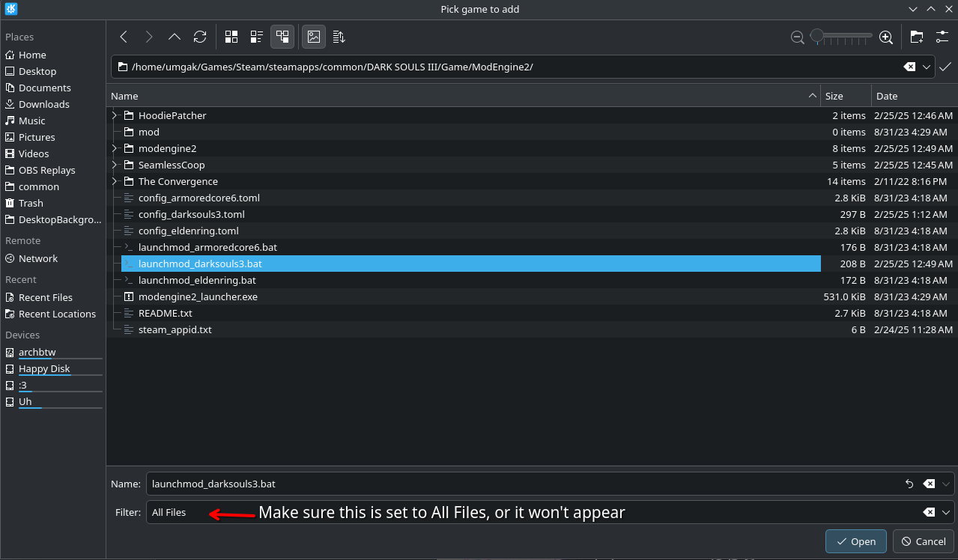The width and height of the screenshot is (958, 560).
Task: Sort files by Size column
Action: [846, 96]
